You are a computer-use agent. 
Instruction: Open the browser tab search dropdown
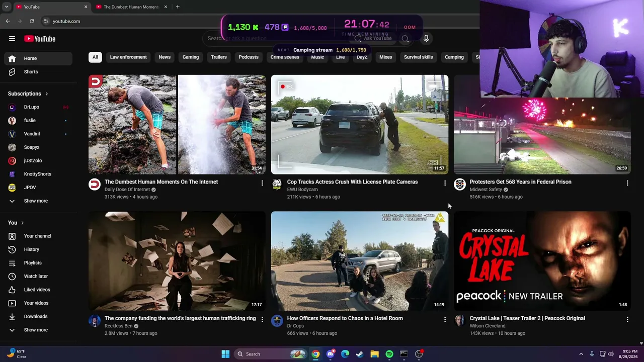[x=7, y=7]
